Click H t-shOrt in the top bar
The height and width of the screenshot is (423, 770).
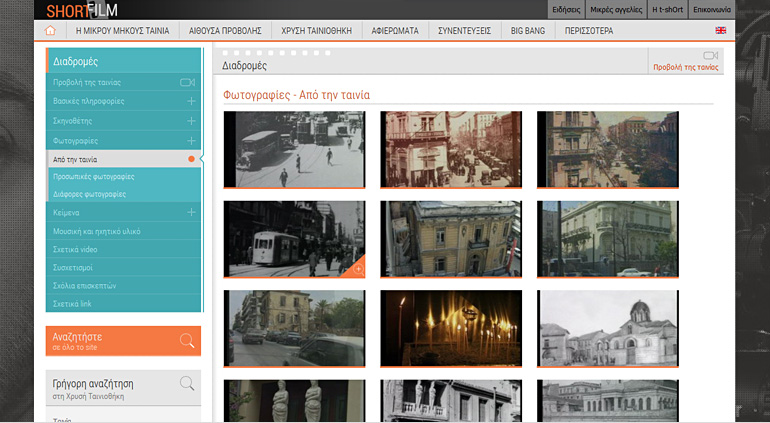click(x=667, y=9)
